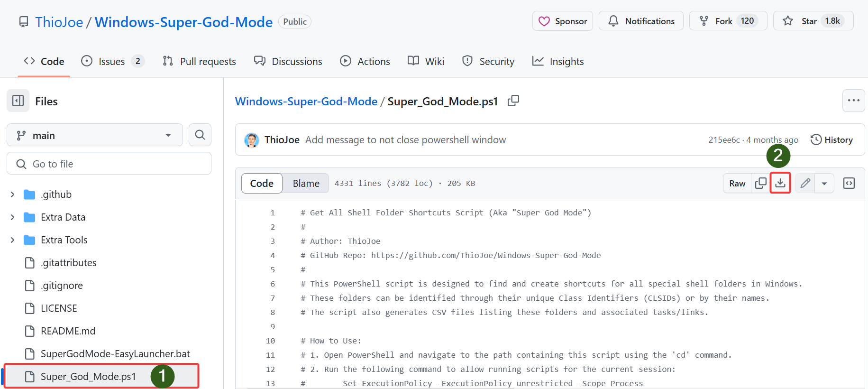This screenshot has width=868, height=389.
Task: Go to the Discussions tab
Action: 288,61
